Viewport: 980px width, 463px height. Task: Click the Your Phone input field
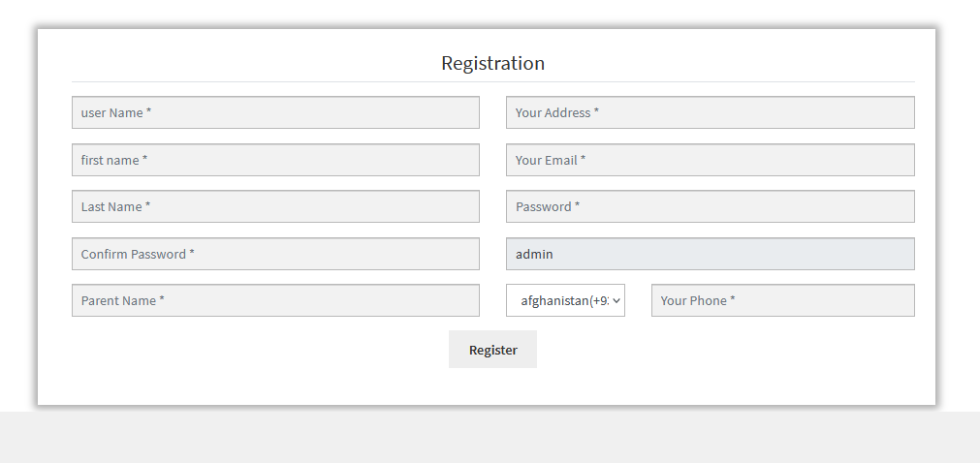(782, 300)
